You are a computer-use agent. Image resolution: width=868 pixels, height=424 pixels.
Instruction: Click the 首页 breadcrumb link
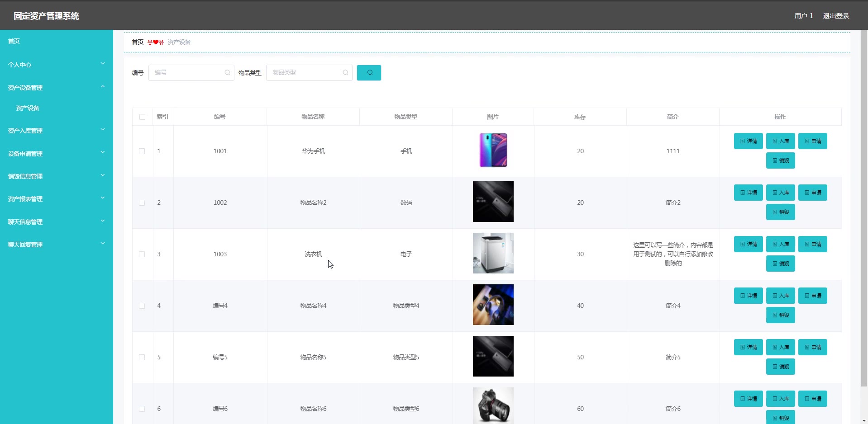pos(138,42)
